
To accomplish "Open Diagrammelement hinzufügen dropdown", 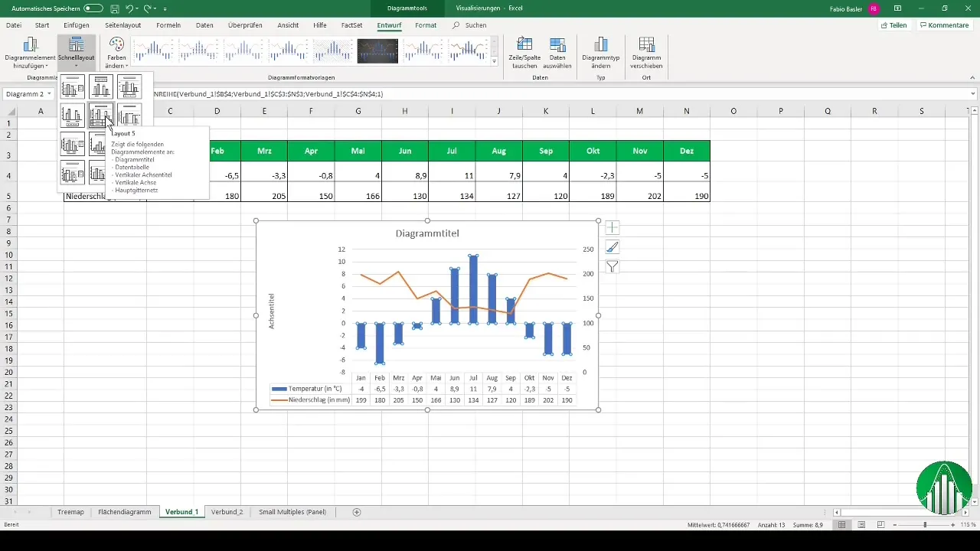I will tap(31, 54).
